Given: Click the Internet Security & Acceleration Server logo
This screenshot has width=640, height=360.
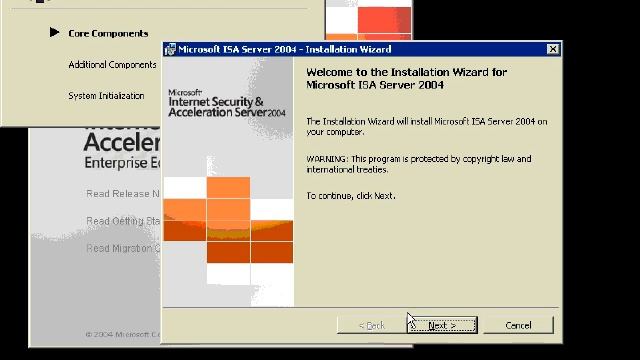Looking at the screenshot, I should click(x=227, y=104).
